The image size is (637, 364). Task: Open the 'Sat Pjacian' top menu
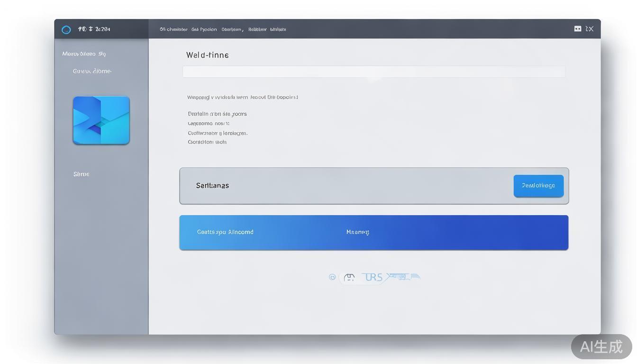[204, 29]
